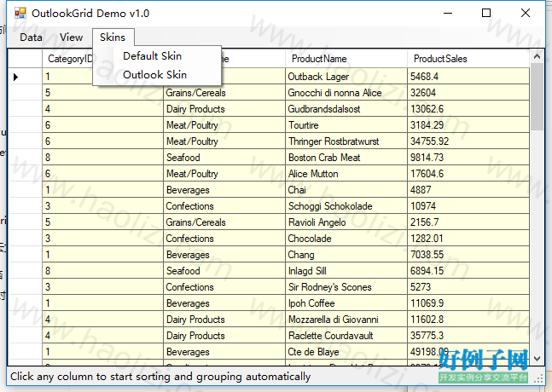Image resolution: width=552 pixels, height=392 pixels.
Task: Maximize the OutlookGrid Demo window
Action: pyautogui.click(x=486, y=14)
